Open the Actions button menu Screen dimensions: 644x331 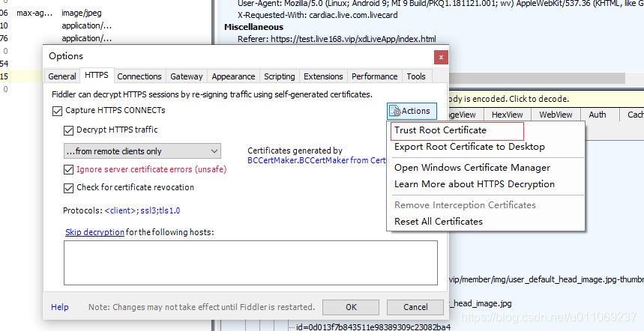411,111
